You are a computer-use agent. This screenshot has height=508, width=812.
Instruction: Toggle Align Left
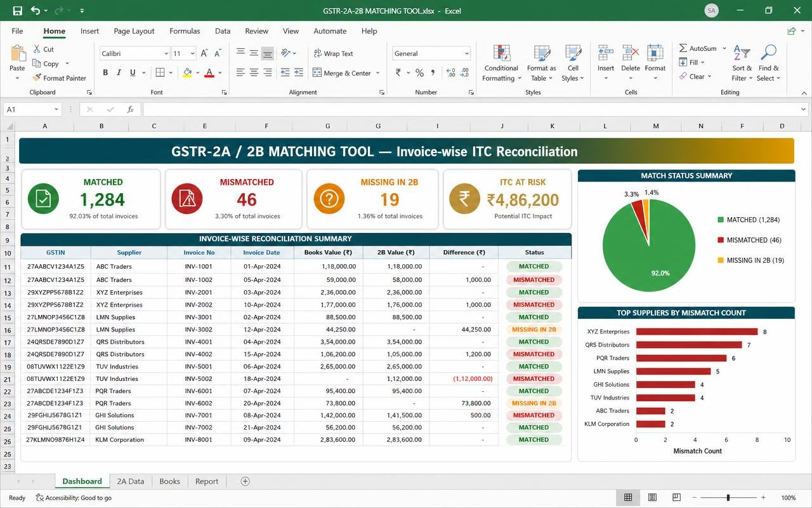[240, 72]
